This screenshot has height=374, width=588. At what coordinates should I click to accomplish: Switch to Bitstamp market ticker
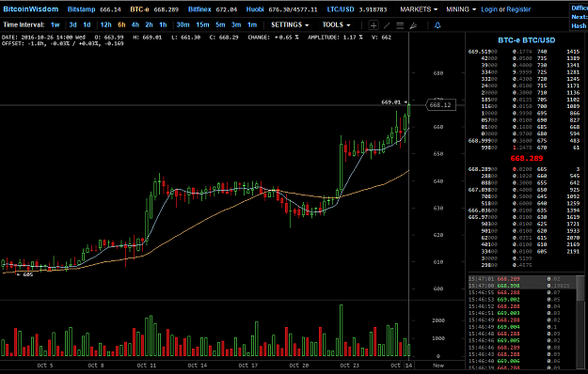click(94, 9)
